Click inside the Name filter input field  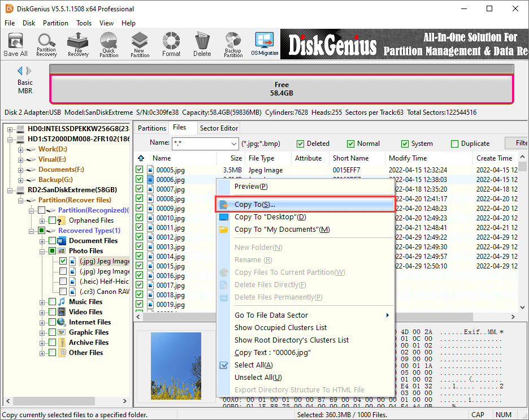coord(201,144)
